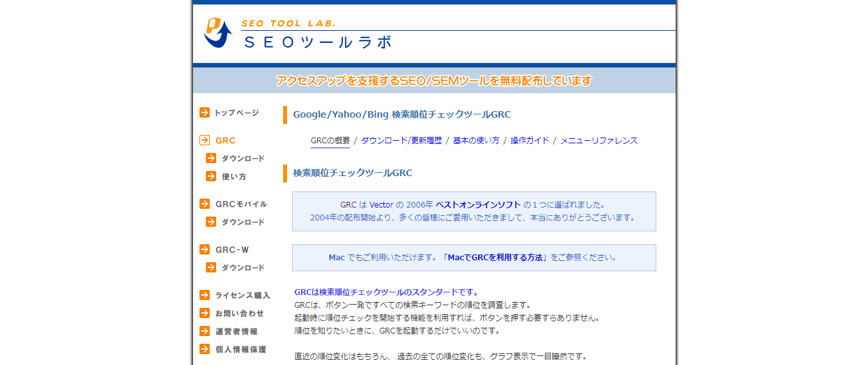868x365 pixels.
Task: Open メニューリファレンス link
Action: [599, 140]
